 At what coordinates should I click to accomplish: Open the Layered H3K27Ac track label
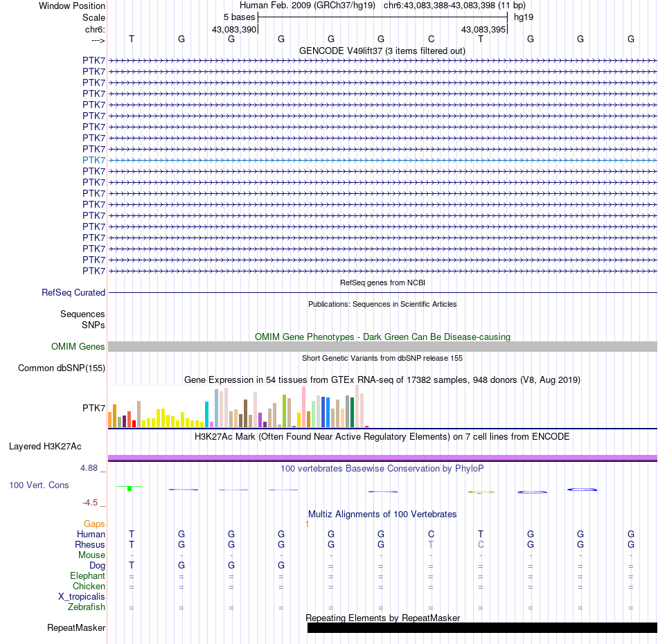tap(45, 447)
